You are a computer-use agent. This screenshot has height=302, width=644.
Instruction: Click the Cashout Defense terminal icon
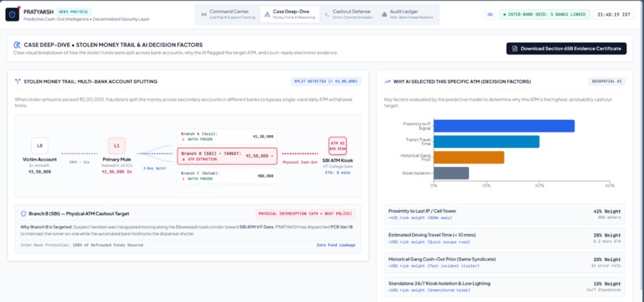[327, 14]
